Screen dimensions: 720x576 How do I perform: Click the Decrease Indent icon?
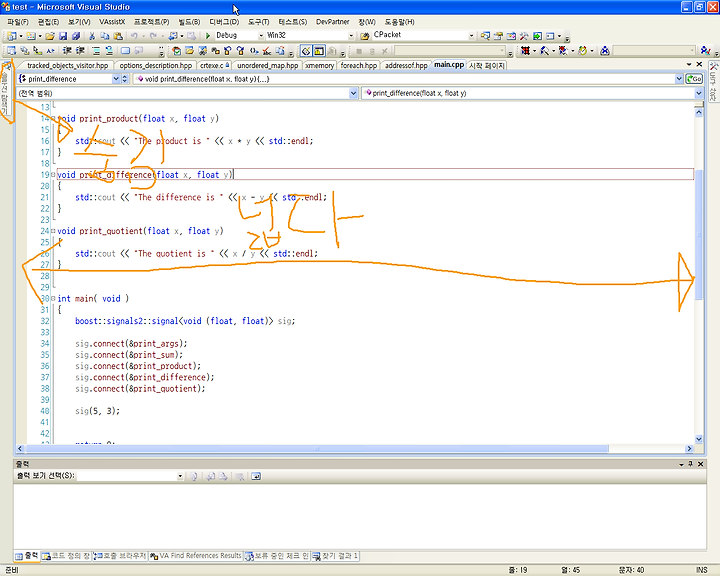click(x=67, y=51)
